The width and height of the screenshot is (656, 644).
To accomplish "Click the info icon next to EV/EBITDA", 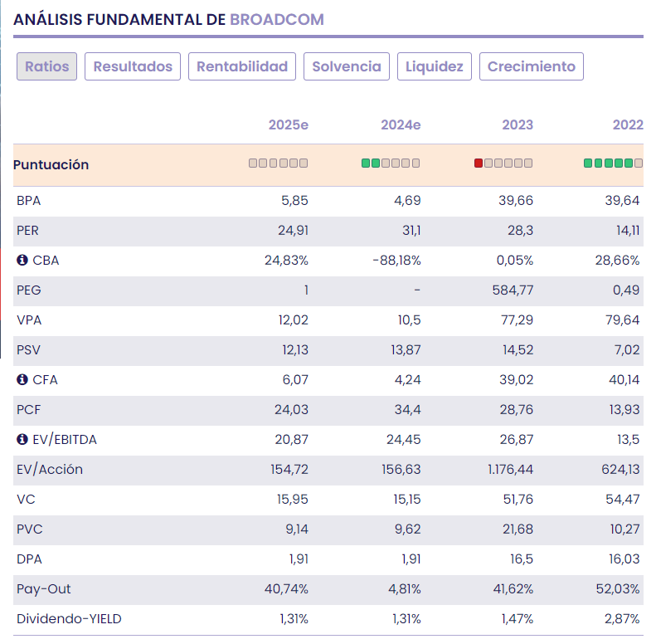I will click(22, 440).
